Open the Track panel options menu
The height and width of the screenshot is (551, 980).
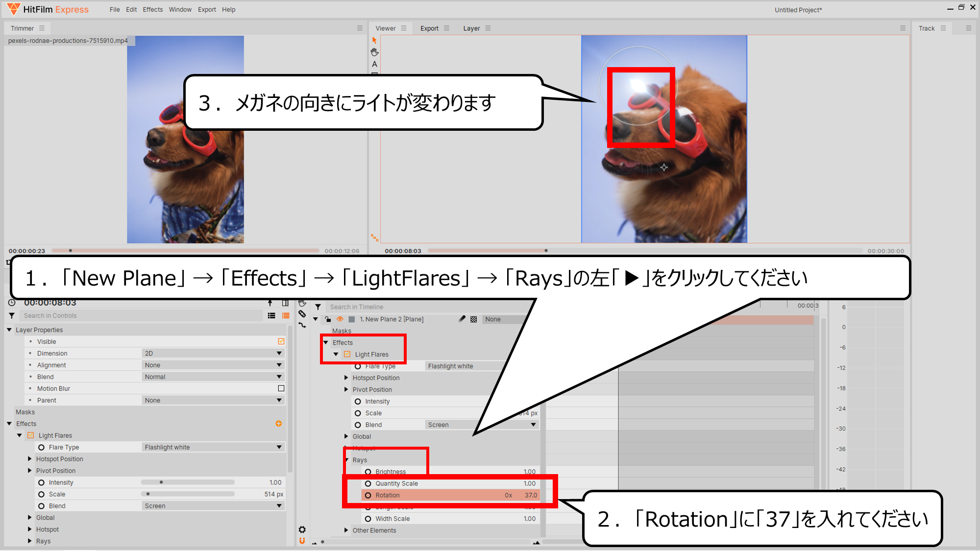coord(943,28)
